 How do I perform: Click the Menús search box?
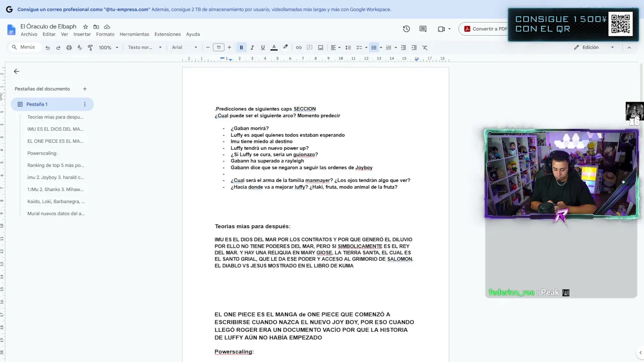click(24, 47)
